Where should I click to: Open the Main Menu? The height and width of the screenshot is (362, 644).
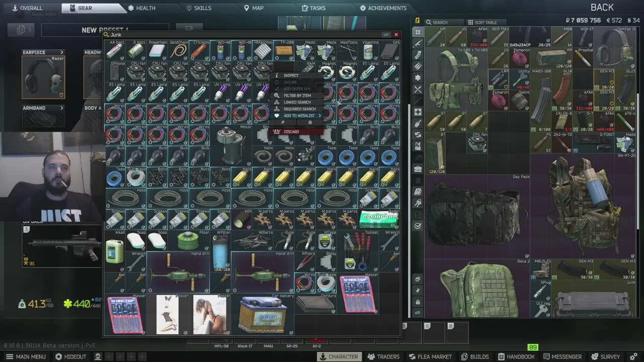point(26,356)
